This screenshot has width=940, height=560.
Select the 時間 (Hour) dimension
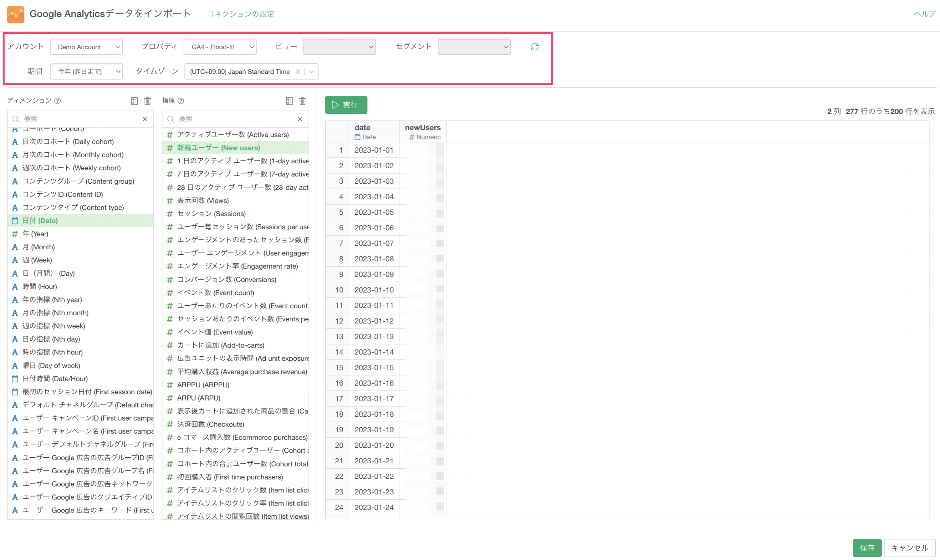pos(80,287)
